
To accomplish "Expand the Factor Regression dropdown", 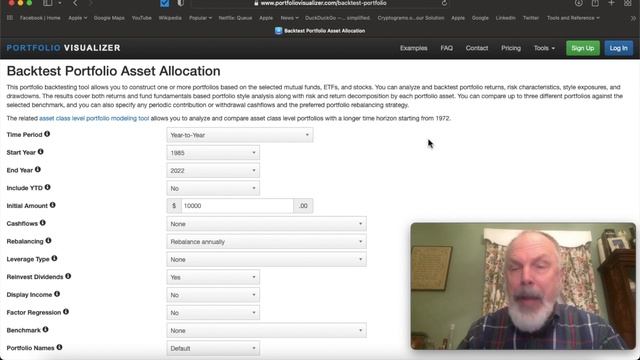I will click(x=213, y=313).
